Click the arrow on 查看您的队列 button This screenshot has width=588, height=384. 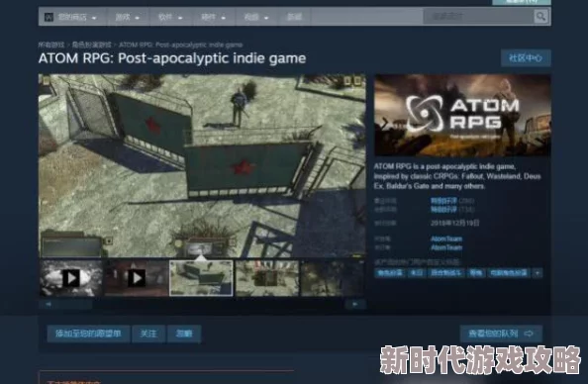click(x=529, y=334)
